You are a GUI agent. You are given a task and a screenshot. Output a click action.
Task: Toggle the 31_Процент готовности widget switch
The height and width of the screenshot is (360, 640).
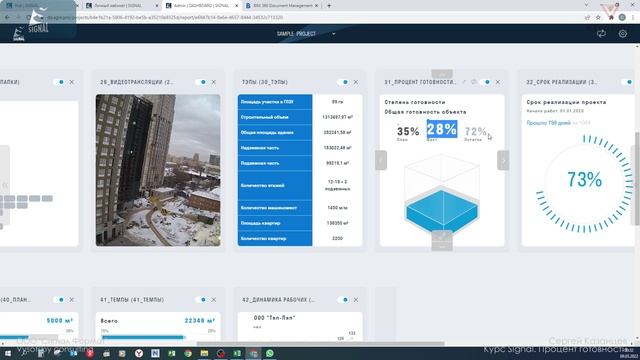tap(485, 82)
